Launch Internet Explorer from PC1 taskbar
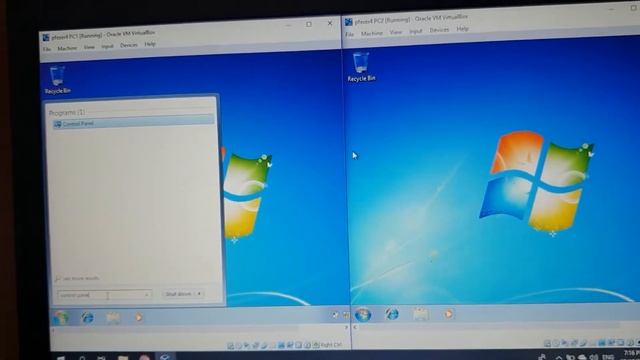Screen dimensions: 640x360 pos(87,318)
